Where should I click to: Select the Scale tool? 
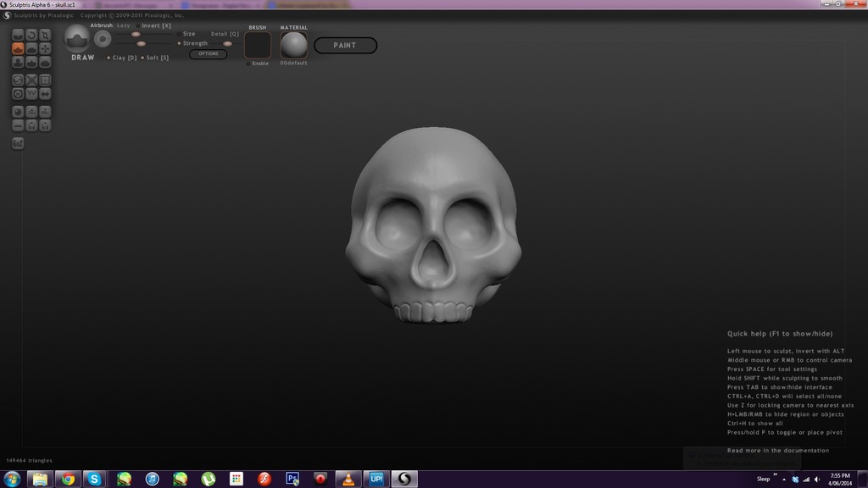point(45,35)
